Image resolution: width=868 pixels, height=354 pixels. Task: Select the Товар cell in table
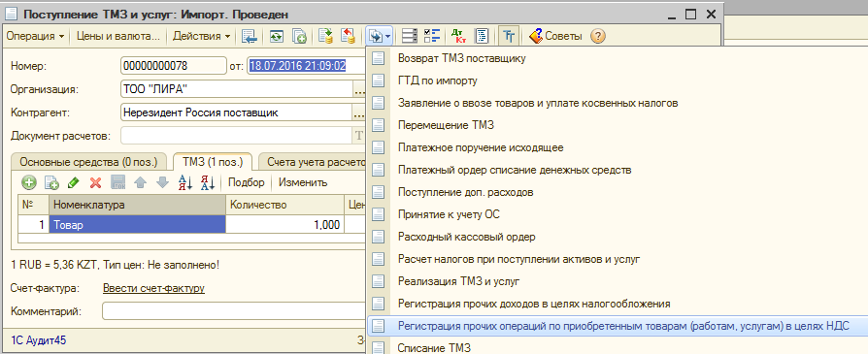(x=137, y=225)
